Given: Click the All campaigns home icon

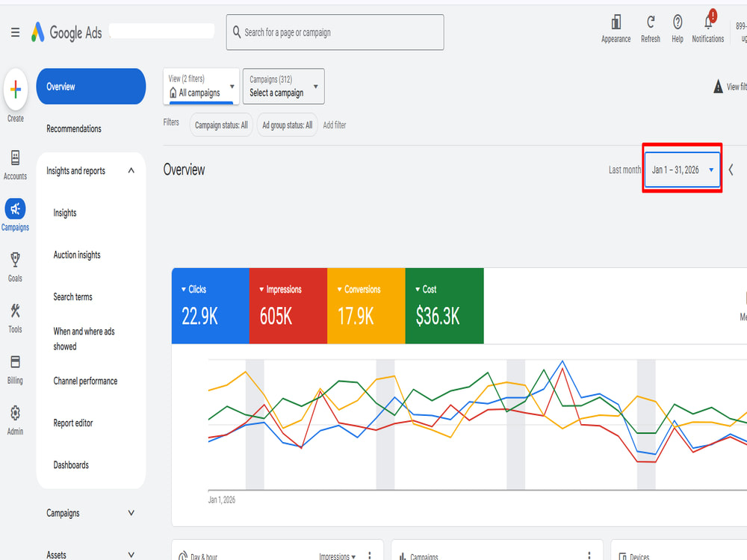Looking at the screenshot, I should (173, 93).
